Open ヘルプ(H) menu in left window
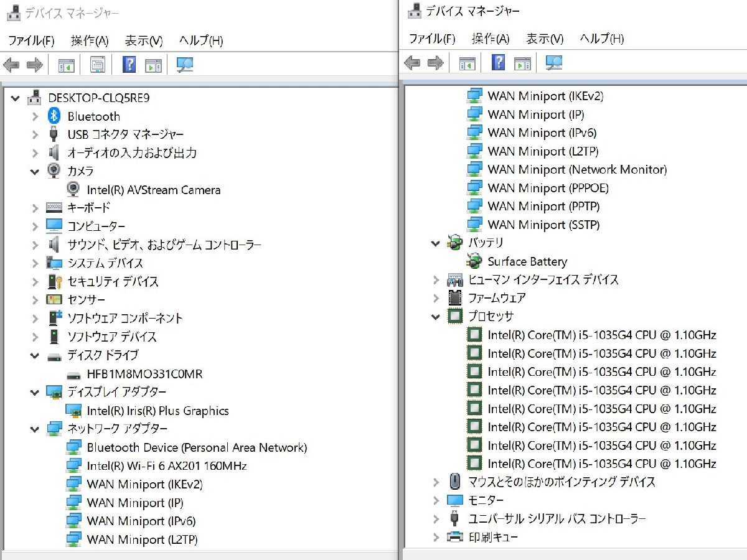Image resolution: width=747 pixels, height=560 pixels. (201, 41)
